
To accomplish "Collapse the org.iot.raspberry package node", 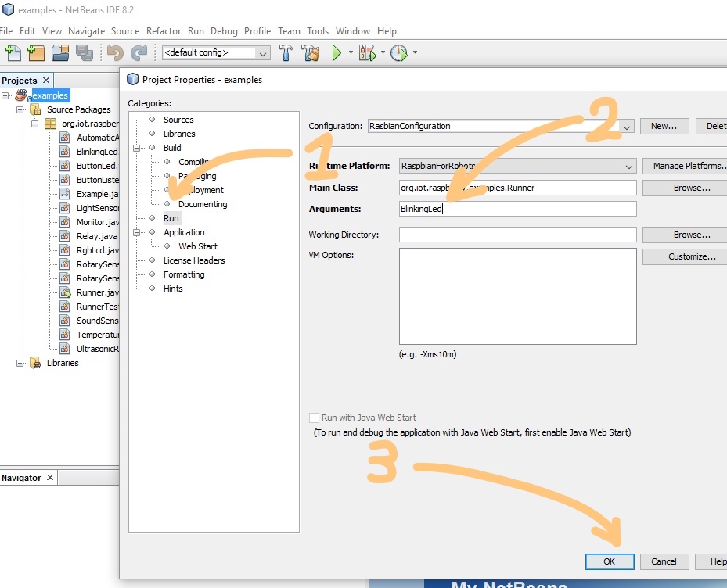I will 34,124.
